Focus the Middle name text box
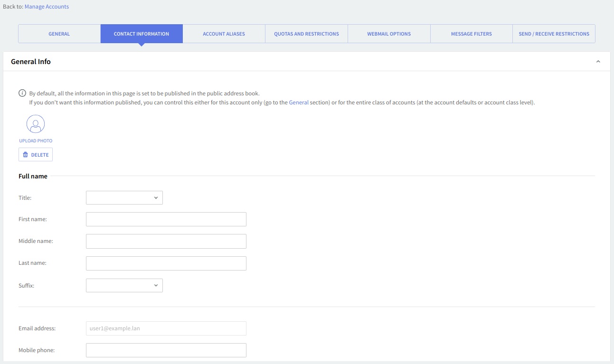The height and width of the screenshot is (364, 614). tap(166, 241)
